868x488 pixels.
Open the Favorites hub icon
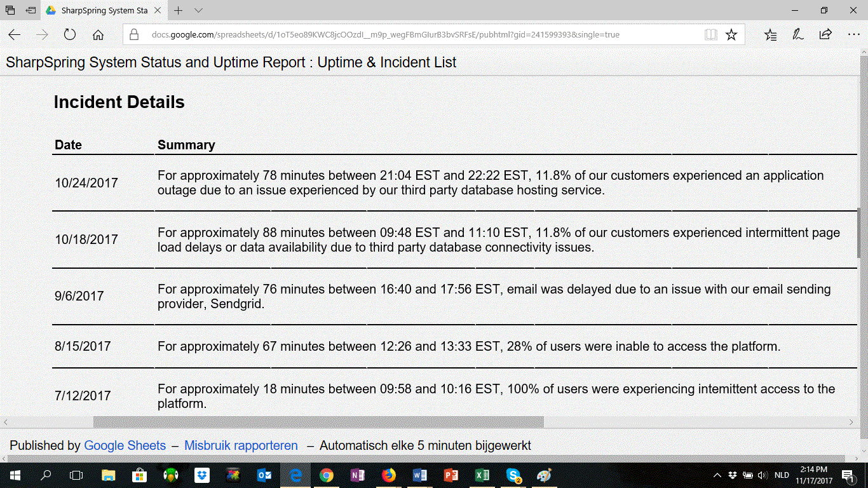(x=770, y=35)
